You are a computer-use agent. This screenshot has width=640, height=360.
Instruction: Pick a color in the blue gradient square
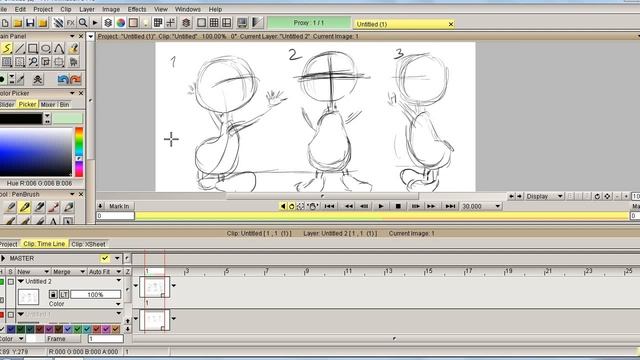pyautogui.click(x=36, y=152)
